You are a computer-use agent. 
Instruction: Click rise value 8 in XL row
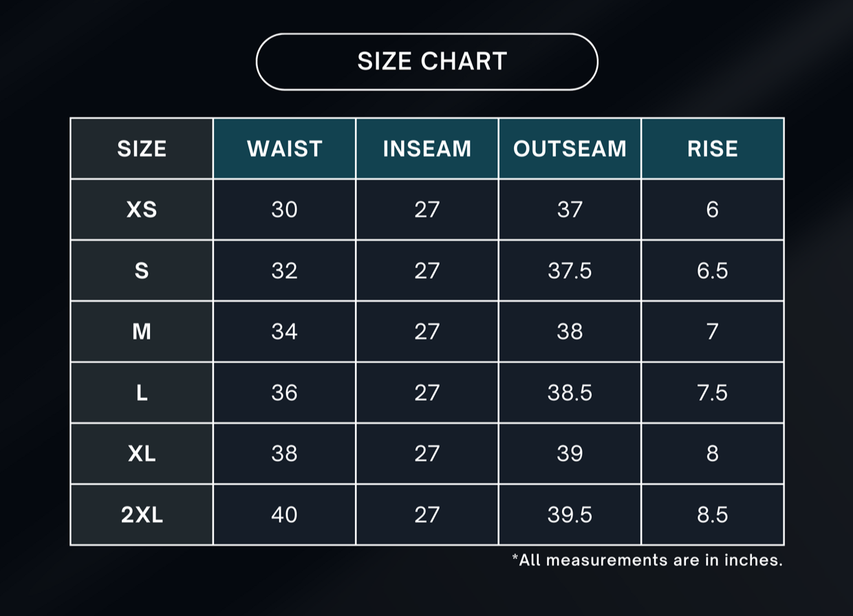[712, 454]
